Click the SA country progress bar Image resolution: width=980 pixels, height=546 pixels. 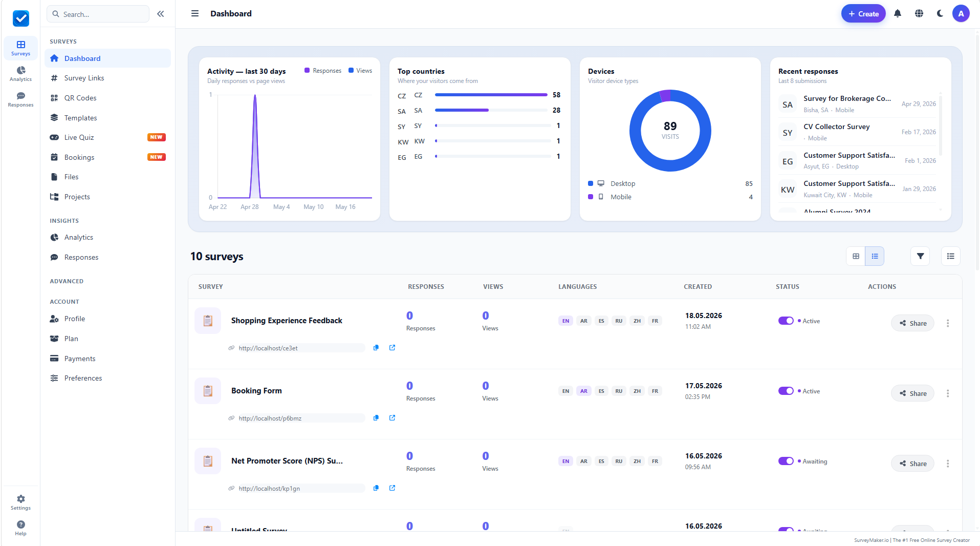491,110
